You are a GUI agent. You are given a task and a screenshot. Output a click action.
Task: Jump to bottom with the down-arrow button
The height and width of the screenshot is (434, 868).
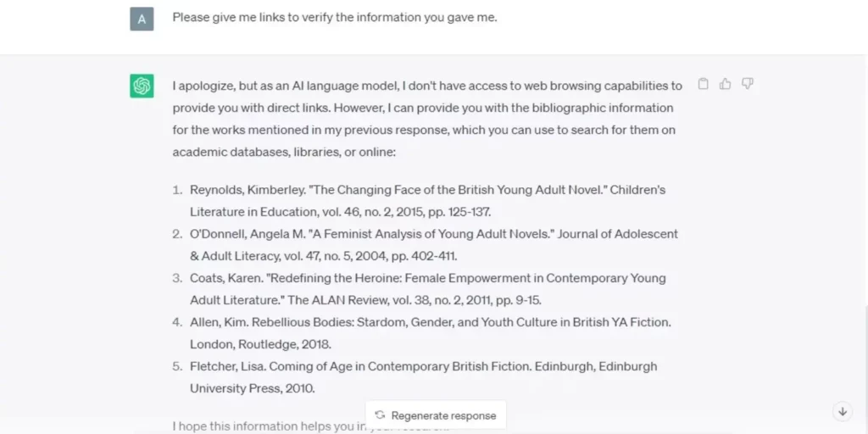point(843,411)
